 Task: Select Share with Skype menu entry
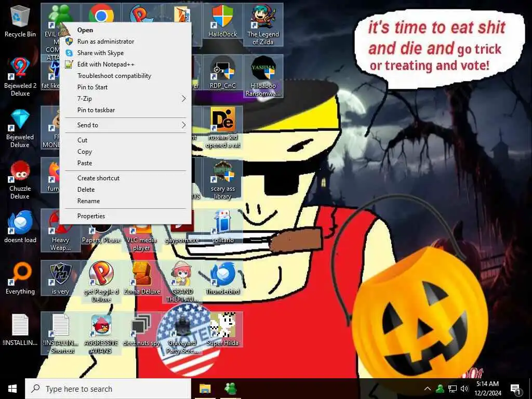[126, 53]
